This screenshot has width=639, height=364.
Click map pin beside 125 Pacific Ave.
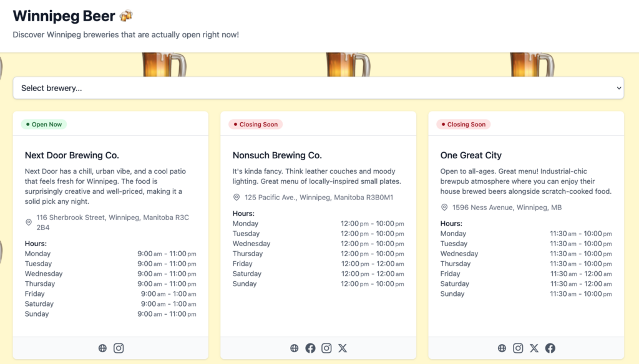tap(237, 198)
